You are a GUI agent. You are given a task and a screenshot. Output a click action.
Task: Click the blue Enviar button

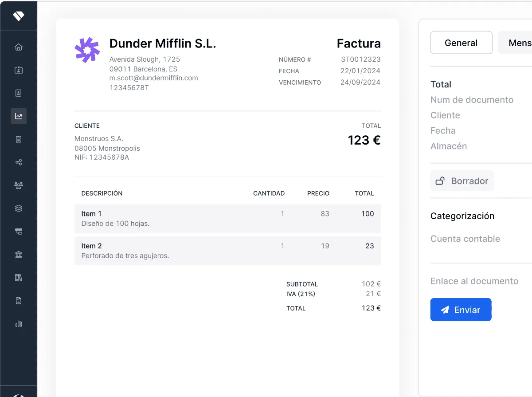[461, 310]
